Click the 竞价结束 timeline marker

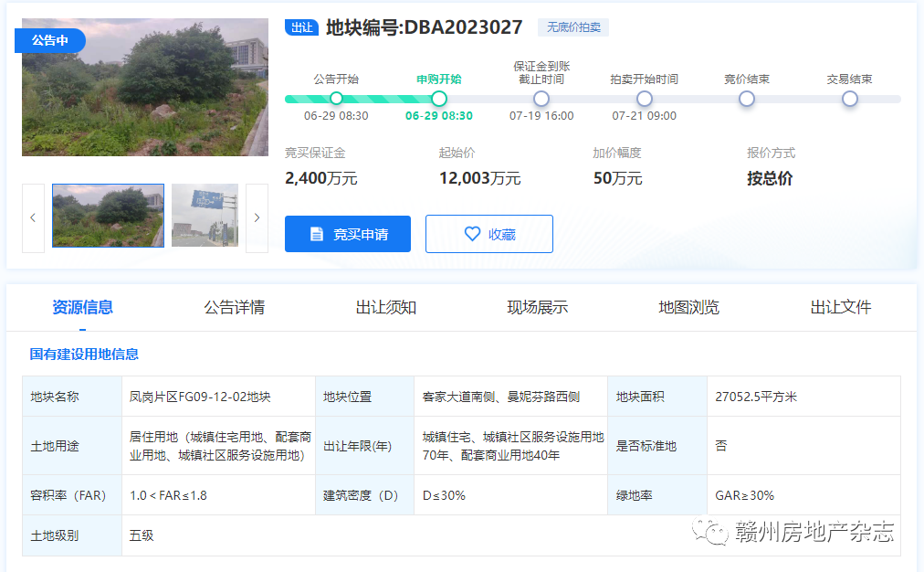click(747, 99)
